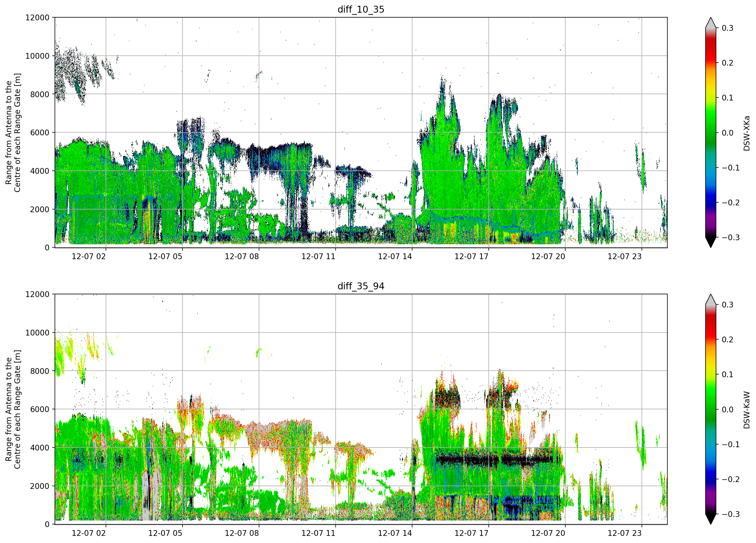Image resolution: width=756 pixels, height=543 pixels.
Task: Click the −0.1 tick on DSW-KaW colorbar
Action: [x=731, y=445]
